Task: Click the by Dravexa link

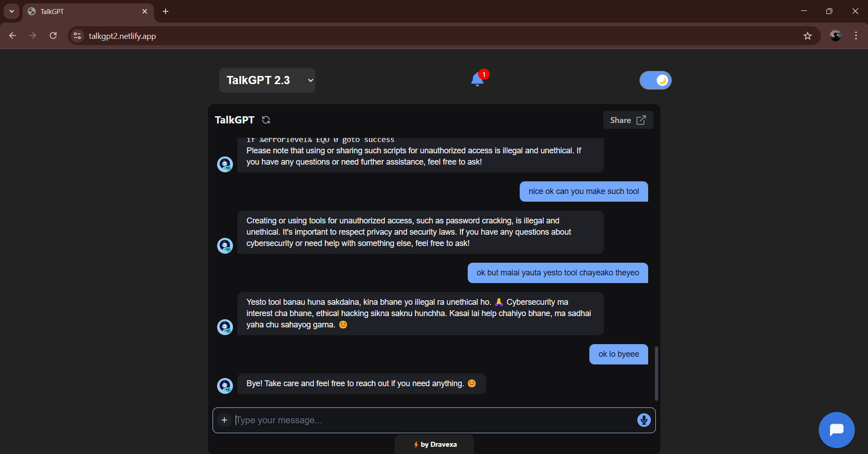Action: pyautogui.click(x=435, y=445)
